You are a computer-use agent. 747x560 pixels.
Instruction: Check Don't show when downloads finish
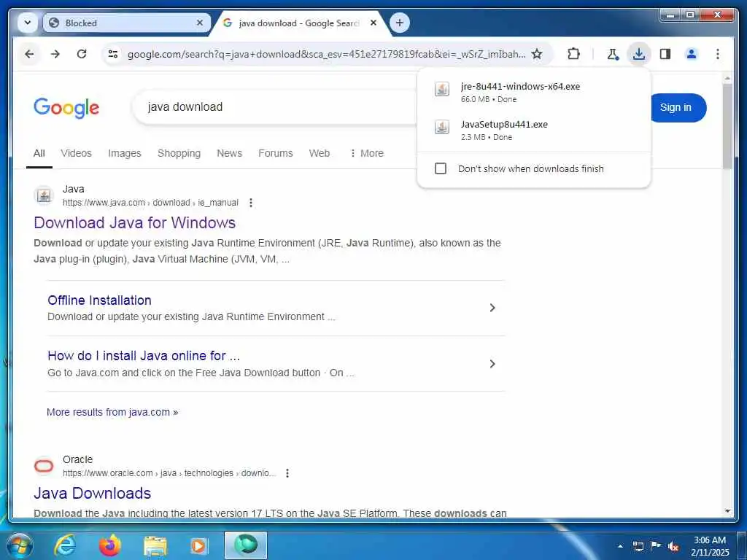pos(441,168)
